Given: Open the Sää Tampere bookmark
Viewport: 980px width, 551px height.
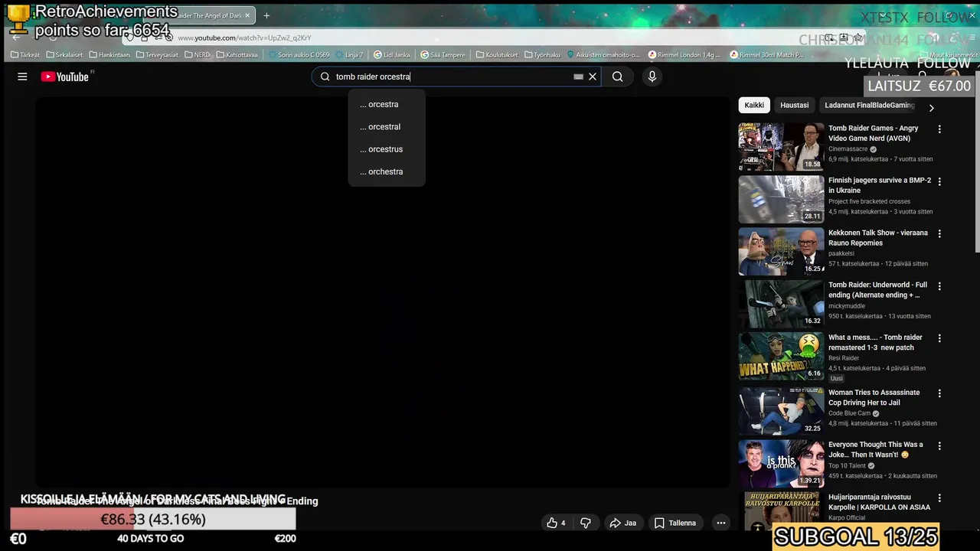Looking at the screenshot, I should click(443, 55).
